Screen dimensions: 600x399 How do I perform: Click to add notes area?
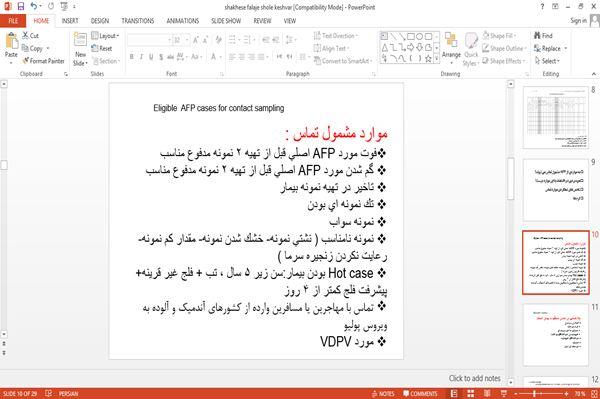coord(474,378)
